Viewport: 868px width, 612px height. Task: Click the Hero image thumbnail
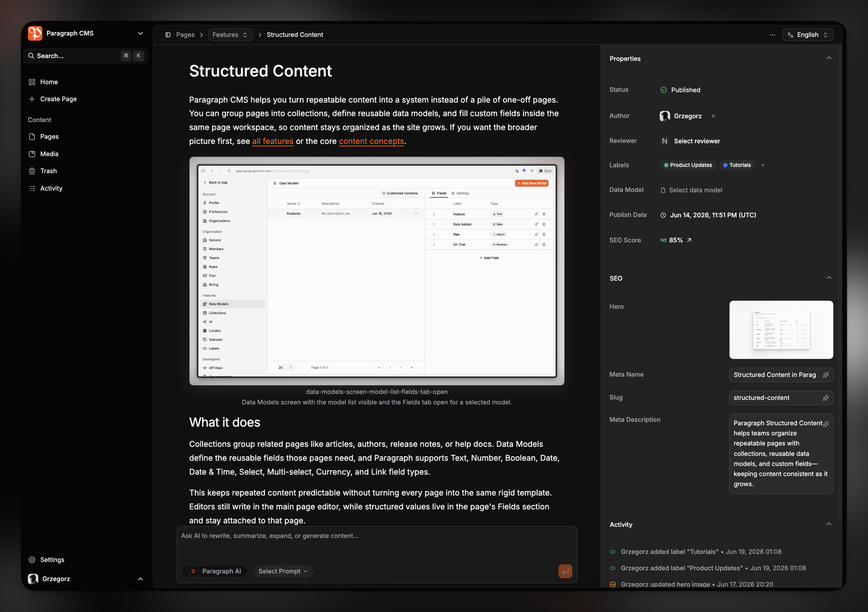(781, 330)
